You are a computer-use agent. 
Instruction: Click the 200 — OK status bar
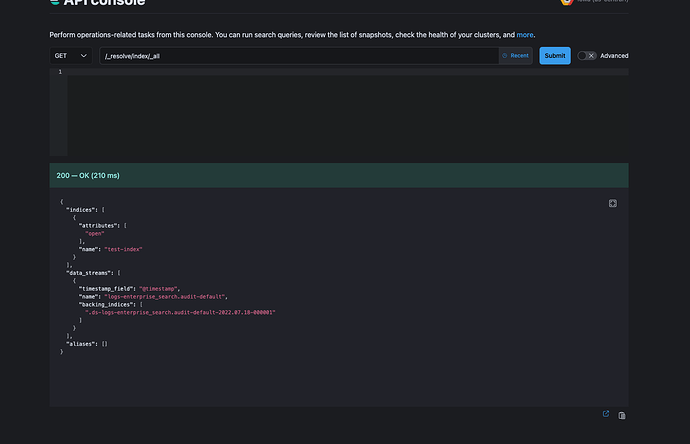[x=339, y=175]
